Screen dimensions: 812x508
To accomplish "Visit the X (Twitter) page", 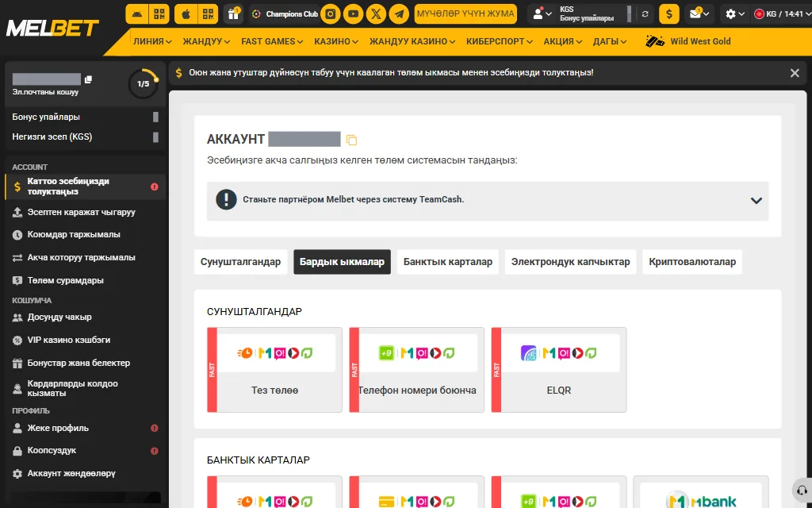I will click(376, 14).
